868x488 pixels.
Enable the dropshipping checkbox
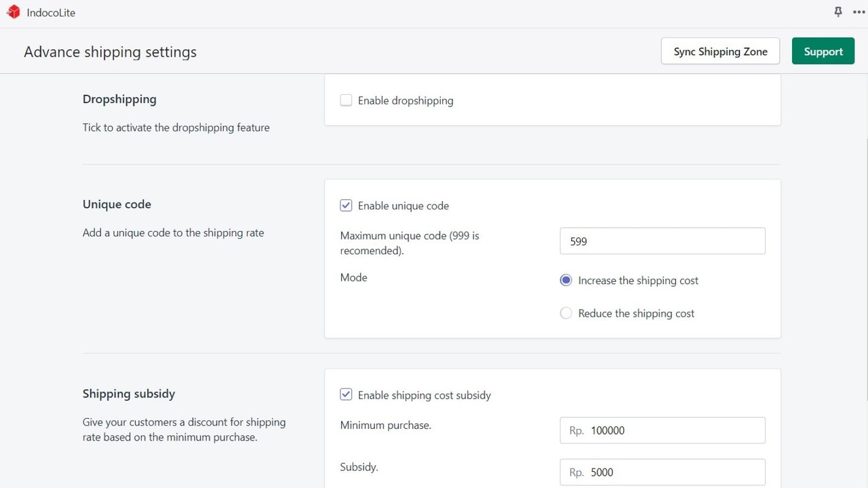pyautogui.click(x=346, y=100)
